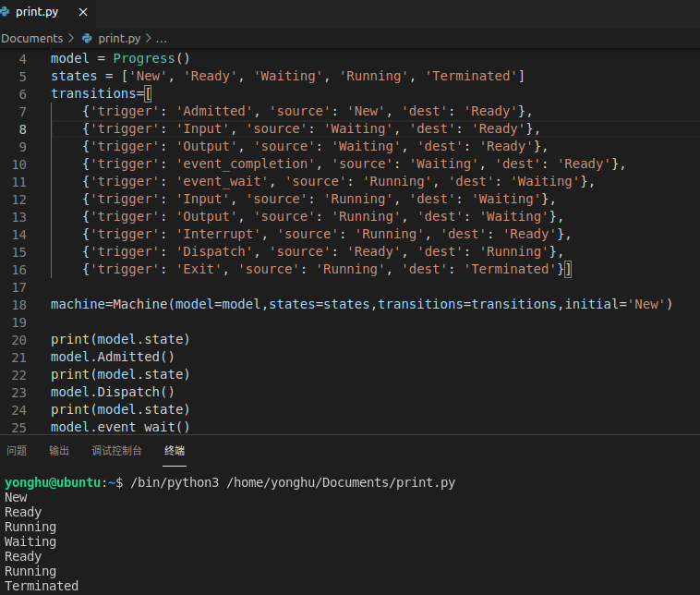Switch to the 输出 panel tab

(x=59, y=451)
